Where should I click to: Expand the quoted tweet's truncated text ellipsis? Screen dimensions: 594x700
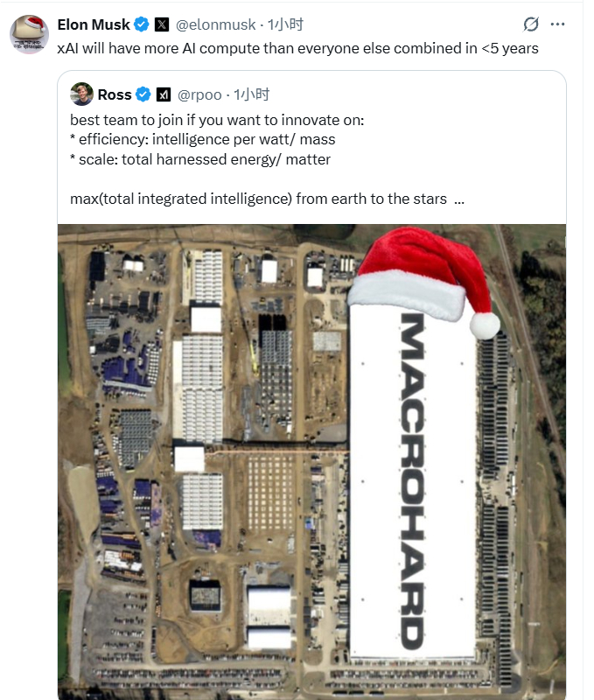(459, 199)
